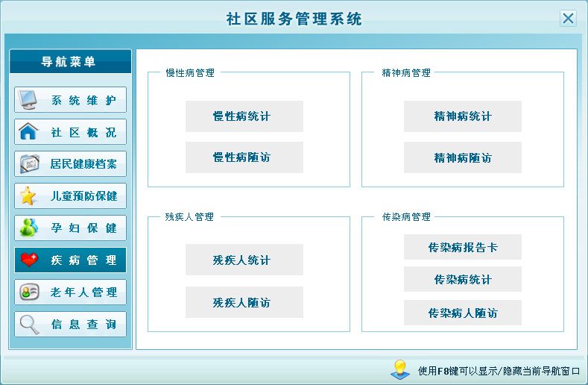Click the 传染病管理 group label
This screenshot has height=385, width=588.
(405, 216)
